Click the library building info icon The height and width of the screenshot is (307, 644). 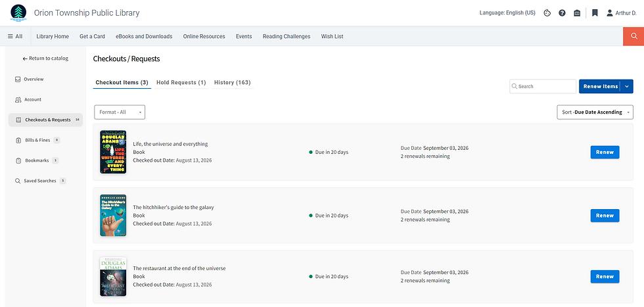coord(577,12)
